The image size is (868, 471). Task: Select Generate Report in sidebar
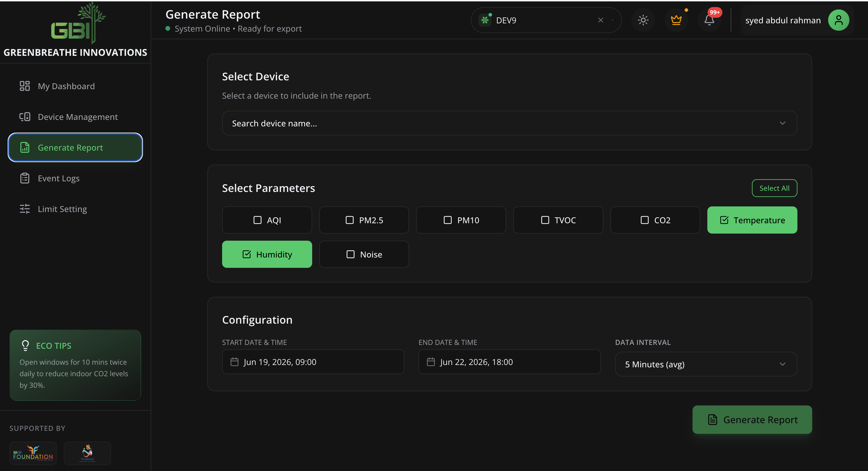pyautogui.click(x=75, y=147)
